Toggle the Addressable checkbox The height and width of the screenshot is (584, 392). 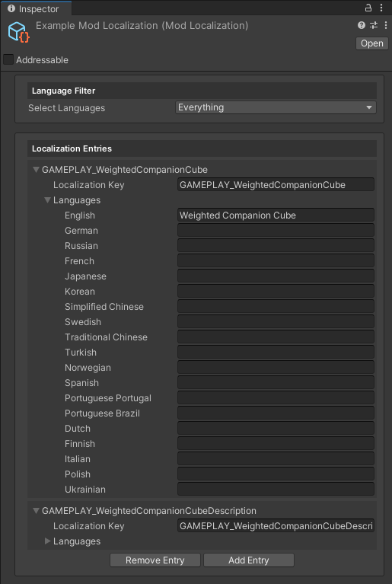[x=8, y=59]
